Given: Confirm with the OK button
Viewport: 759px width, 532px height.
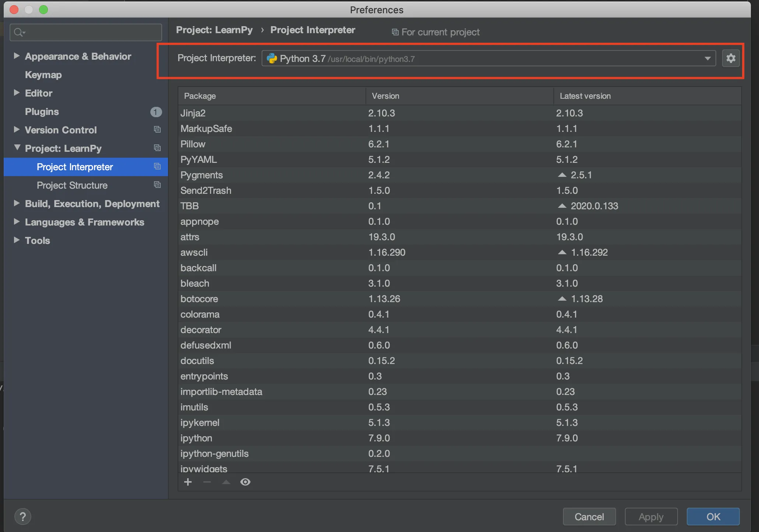Looking at the screenshot, I should coord(713,517).
